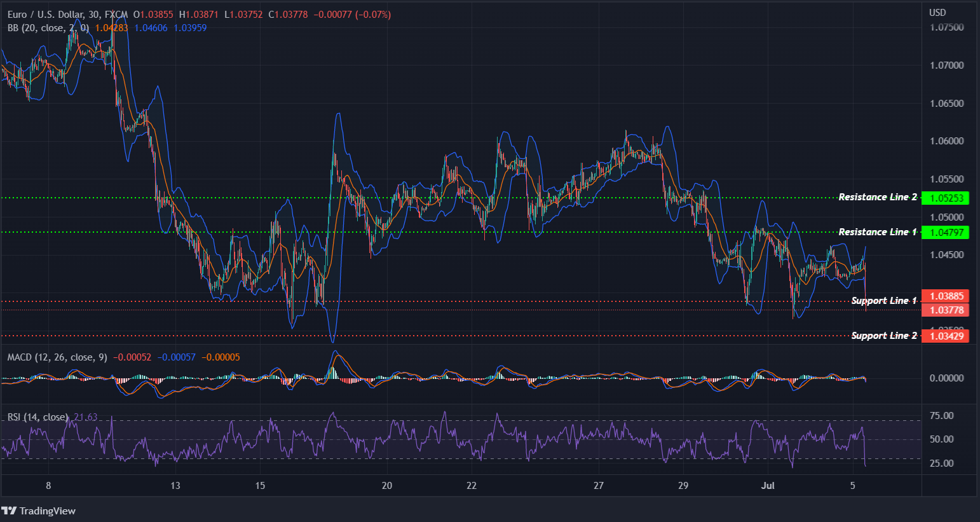
Task: Select the current price tag 1.03778
Action: (x=946, y=310)
